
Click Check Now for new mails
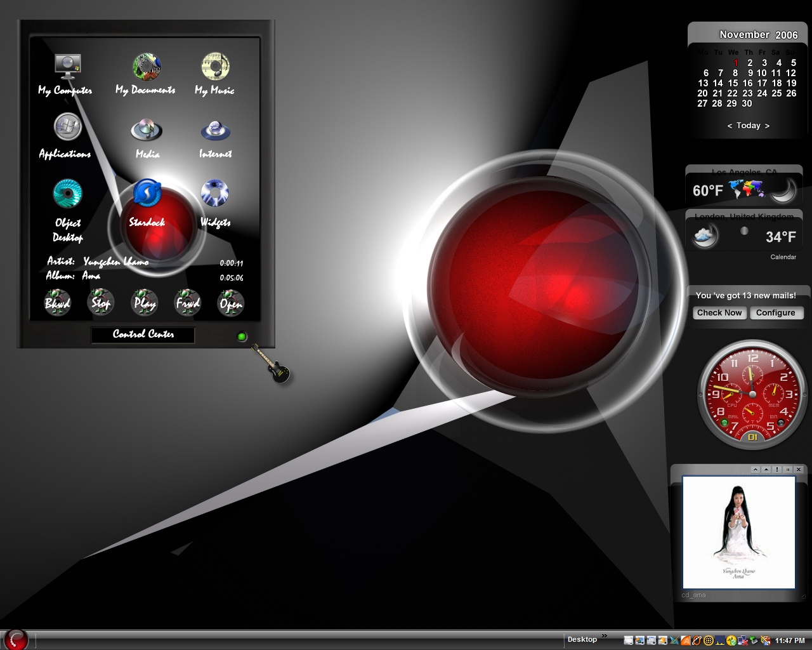click(719, 313)
